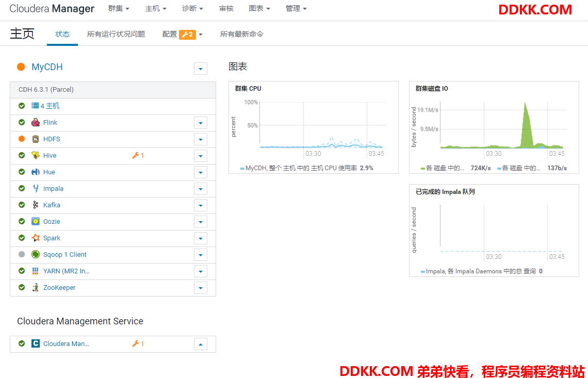
Task: Click the Cloudera Management Service heading
Action: [x=80, y=321]
